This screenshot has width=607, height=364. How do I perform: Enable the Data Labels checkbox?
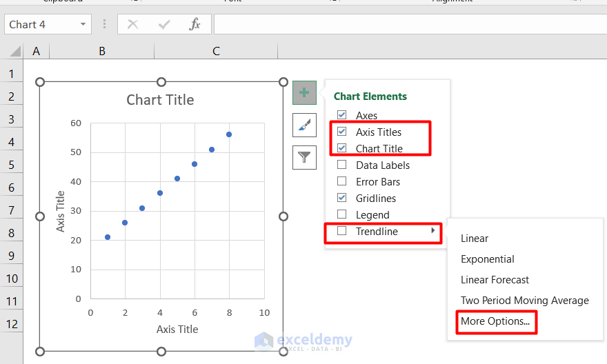(341, 165)
